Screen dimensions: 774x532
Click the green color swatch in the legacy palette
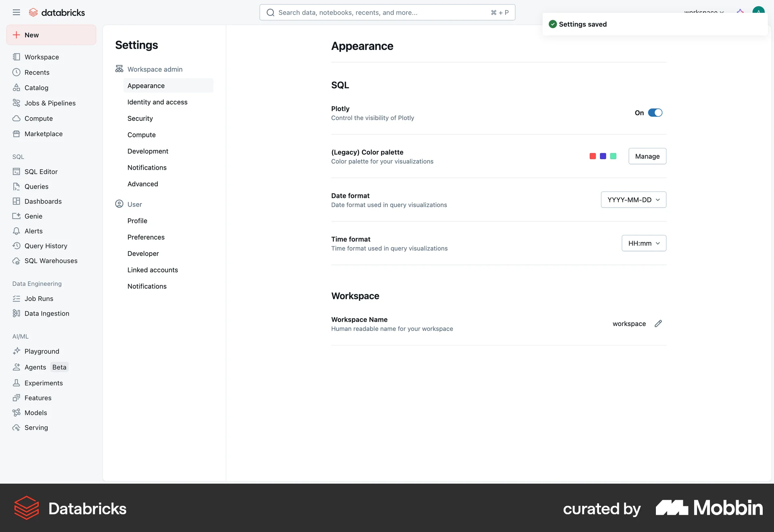point(613,156)
